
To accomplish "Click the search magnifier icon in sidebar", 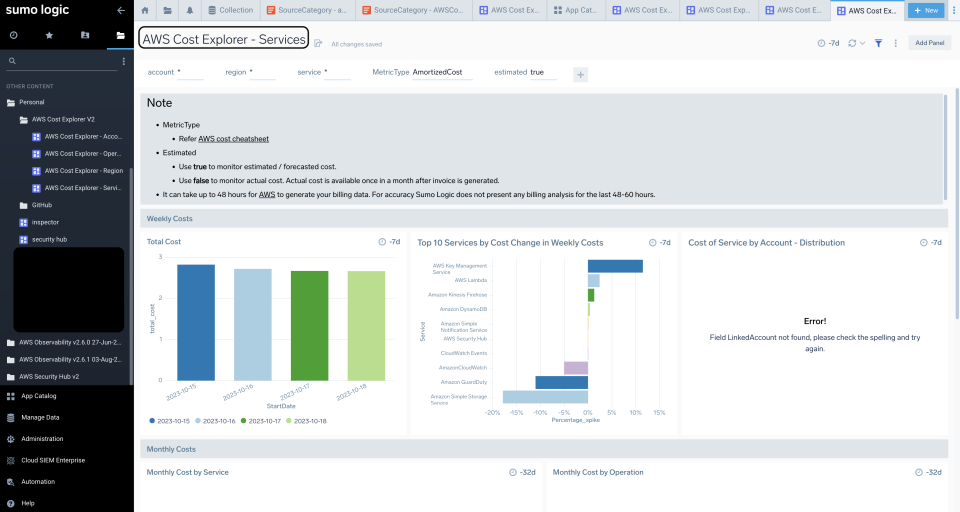I will (12, 61).
